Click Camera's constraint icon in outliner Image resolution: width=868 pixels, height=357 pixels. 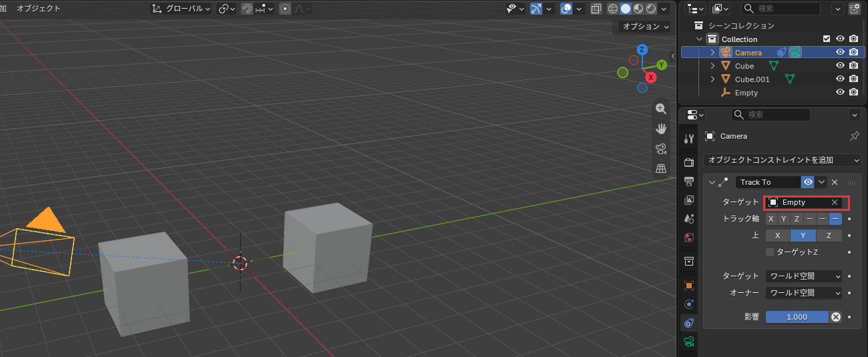(782, 52)
